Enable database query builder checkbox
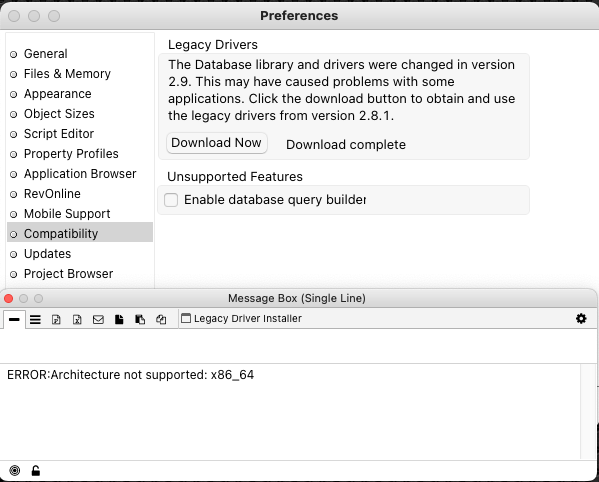This screenshot has width=599, height=482. (171, 200)
